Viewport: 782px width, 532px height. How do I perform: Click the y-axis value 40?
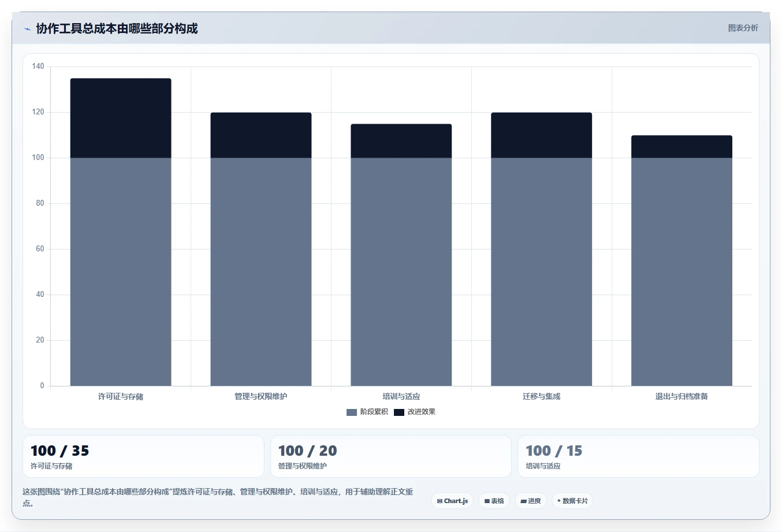point(40,295)
